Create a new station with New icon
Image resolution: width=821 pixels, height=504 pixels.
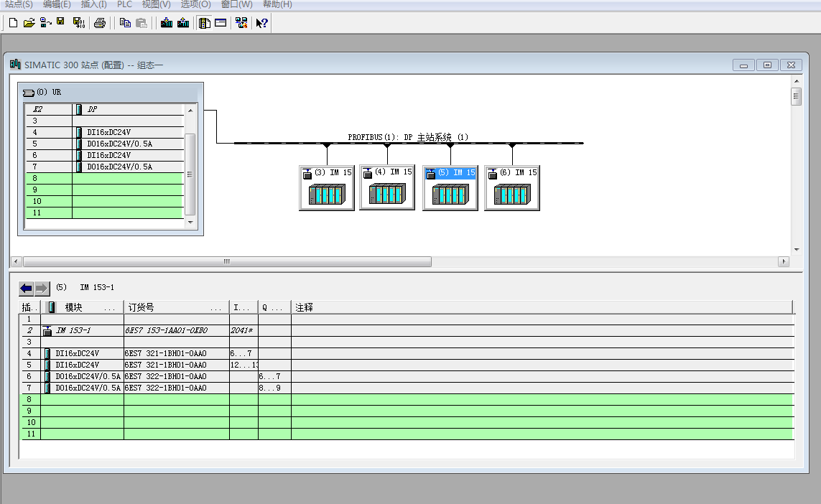[13, 22]
